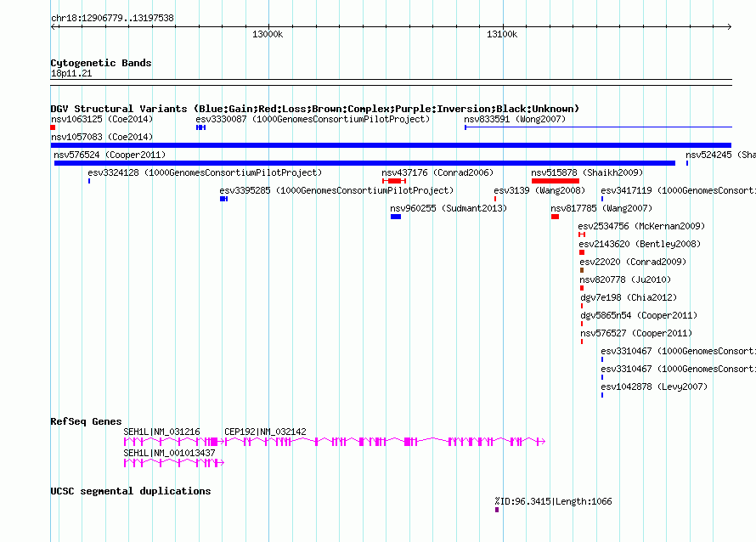756x542 pixels.
Task: Click the nsv576527 (Cooper2011) label
Action: (x=636, y=333)
